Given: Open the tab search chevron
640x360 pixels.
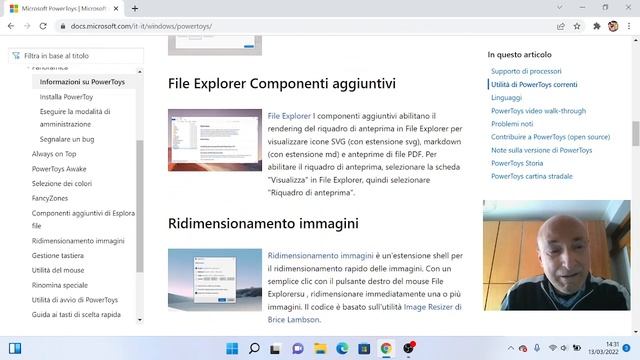Looking at the screenshot, I should (560, 7).
